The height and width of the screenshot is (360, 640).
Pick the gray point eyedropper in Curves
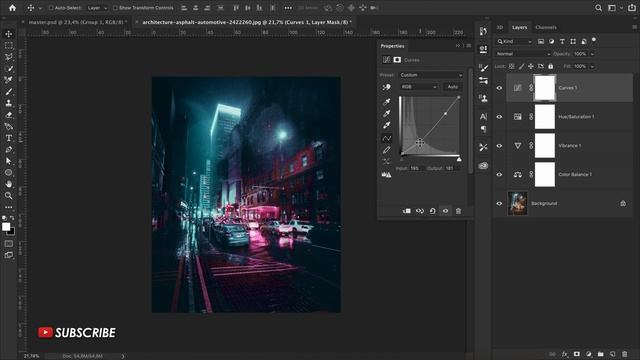386,113
